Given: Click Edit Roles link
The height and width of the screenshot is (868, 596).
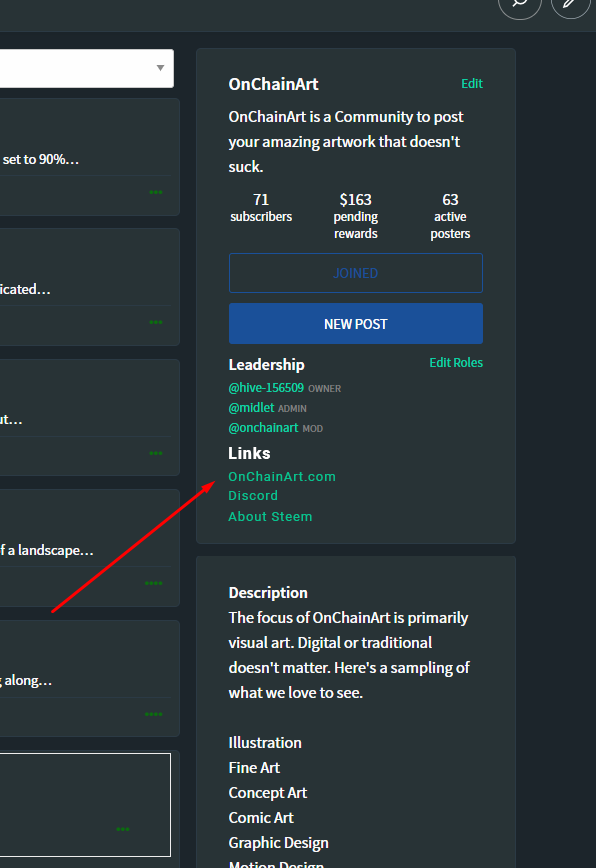Looking at the screenshot, I should coord(456,363).
